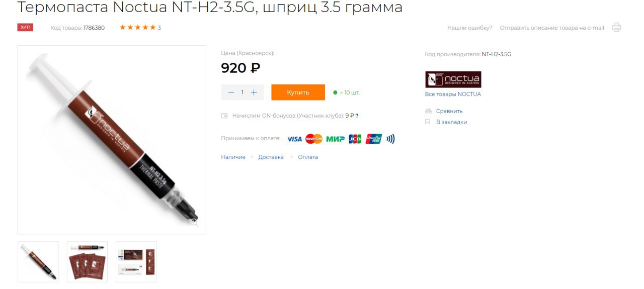Click the question mark beside ON-бонусов
Screen dimensions: 644x289
[x=357, y=116]
